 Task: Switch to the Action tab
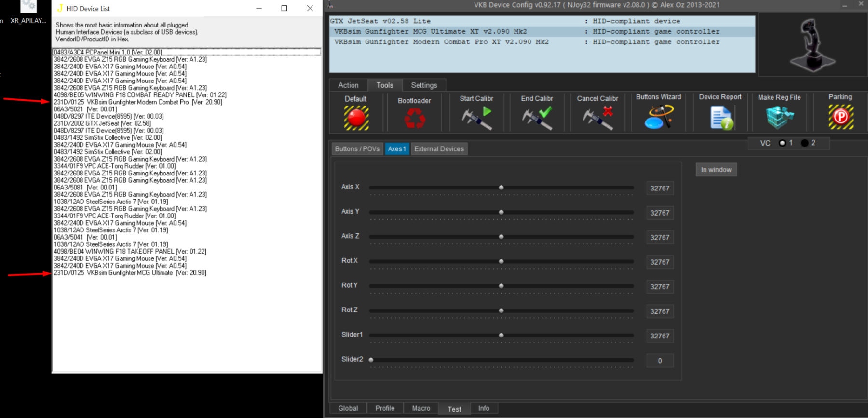click(348, 85)
